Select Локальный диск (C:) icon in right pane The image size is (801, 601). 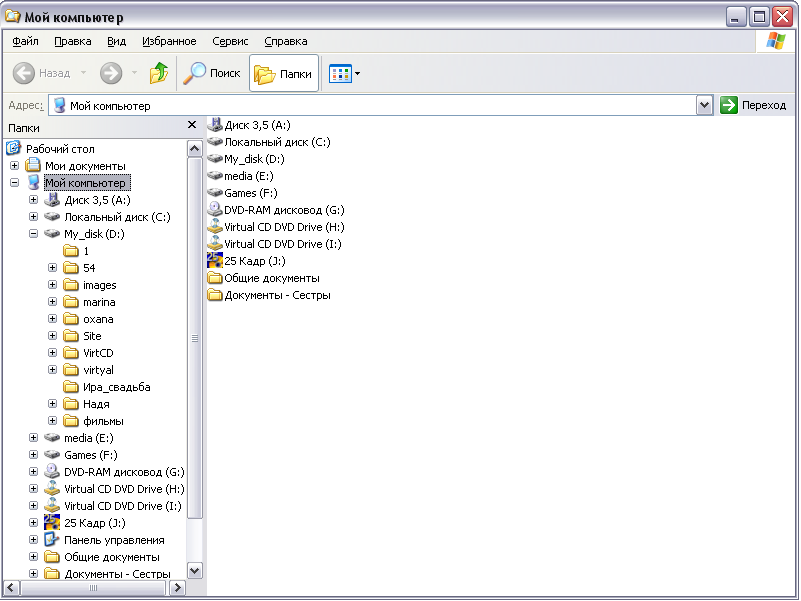click(x=215, y=142)
